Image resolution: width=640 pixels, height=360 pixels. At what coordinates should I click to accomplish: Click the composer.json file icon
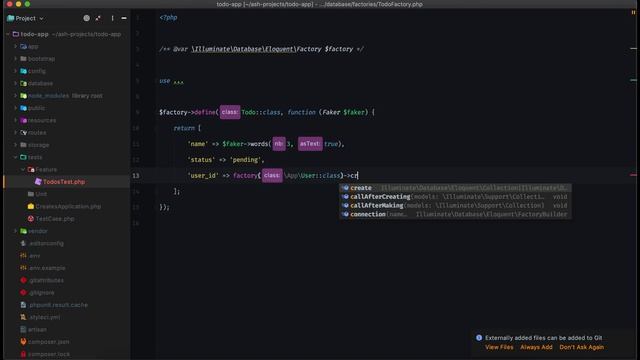(23, 342)
